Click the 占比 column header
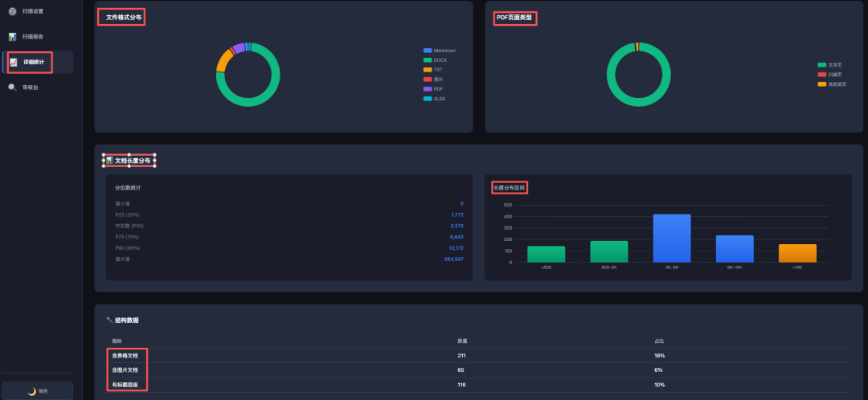 (659, 341)
